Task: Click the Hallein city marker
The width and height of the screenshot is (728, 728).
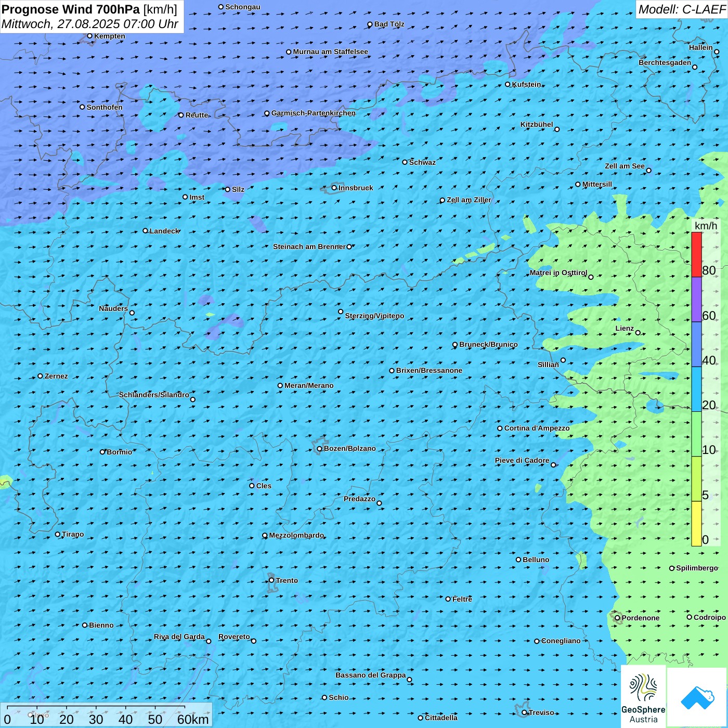Action: click(717, 52)
